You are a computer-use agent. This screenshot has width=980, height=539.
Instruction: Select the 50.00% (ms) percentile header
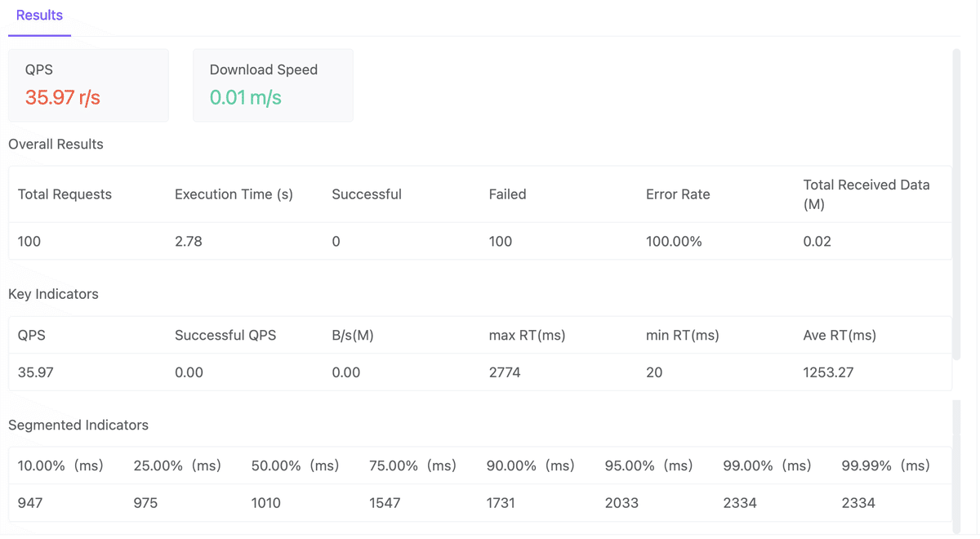point(295,465)
